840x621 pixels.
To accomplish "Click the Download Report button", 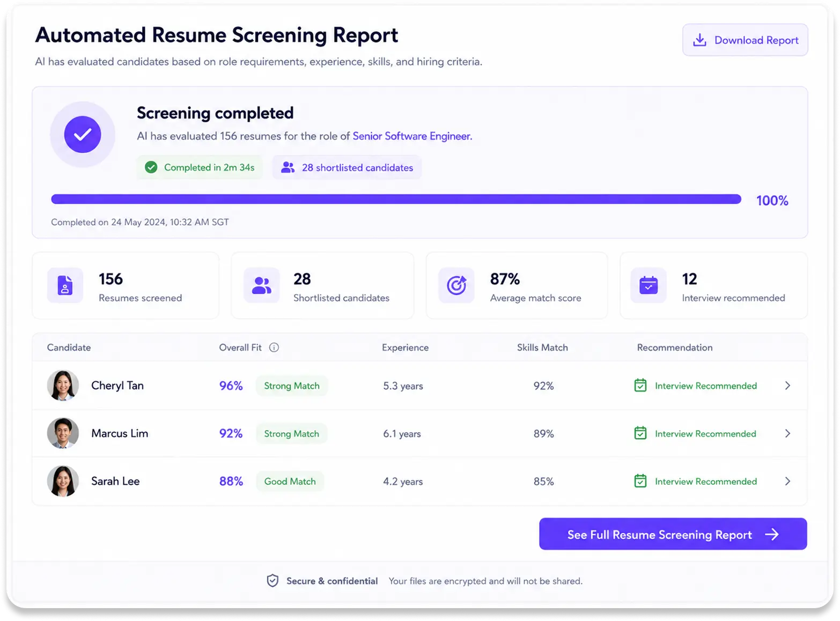I will (x=745, y=40).
